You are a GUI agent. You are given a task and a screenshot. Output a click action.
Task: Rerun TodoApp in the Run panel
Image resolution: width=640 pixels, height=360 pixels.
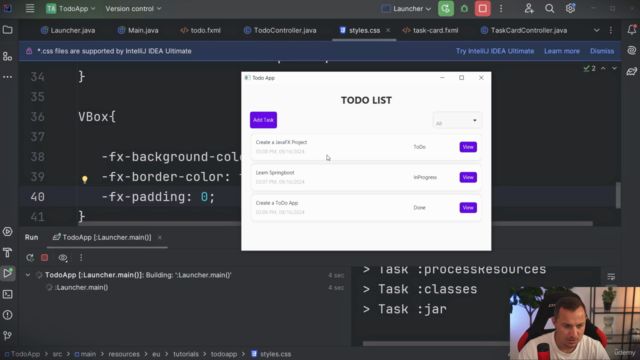click(x=30, y=258)
